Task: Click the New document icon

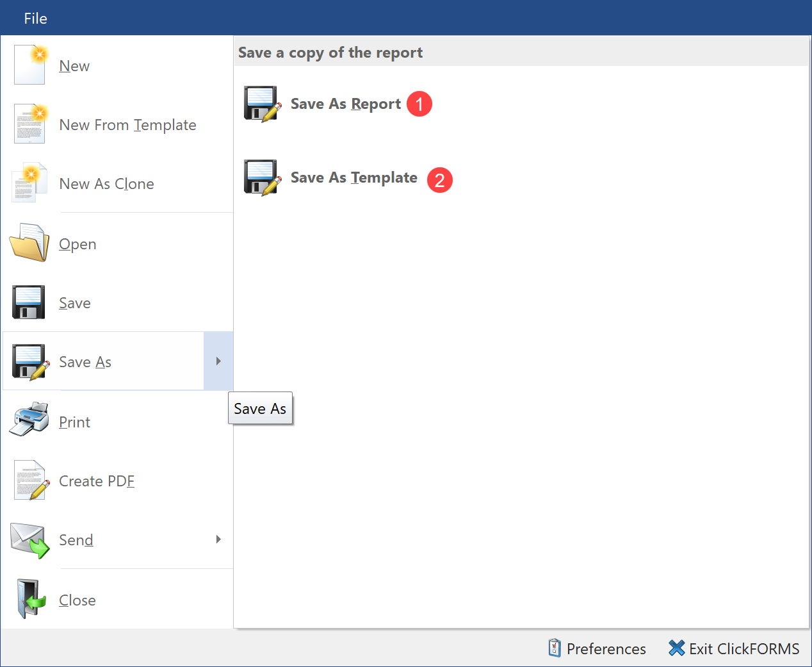Action: 30,65
